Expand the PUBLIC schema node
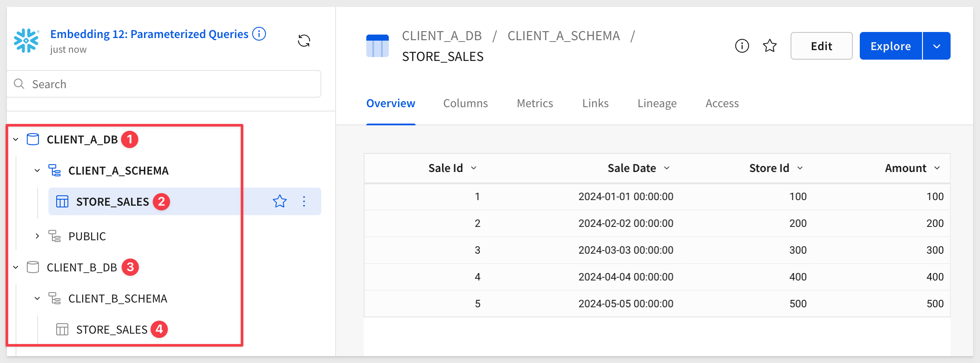Image resolution: width=980 pixels, height=363 pixels. [x=37, y=236]
